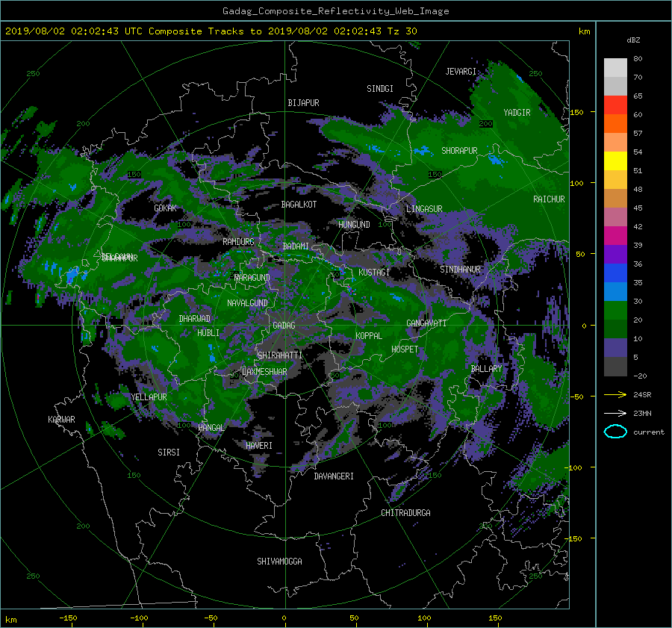Click the SINDGI city label
Screen dimensions: 672x628
pos(380,89)
